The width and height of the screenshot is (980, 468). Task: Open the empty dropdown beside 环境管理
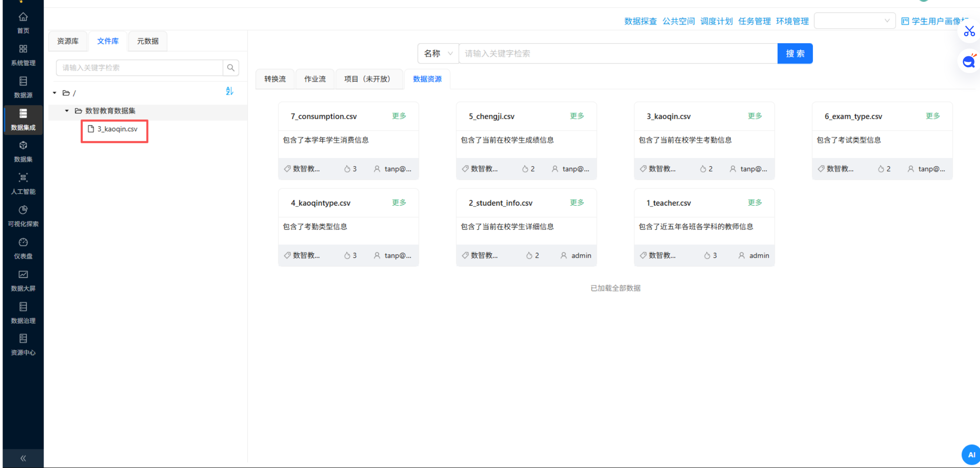[855, 21]
